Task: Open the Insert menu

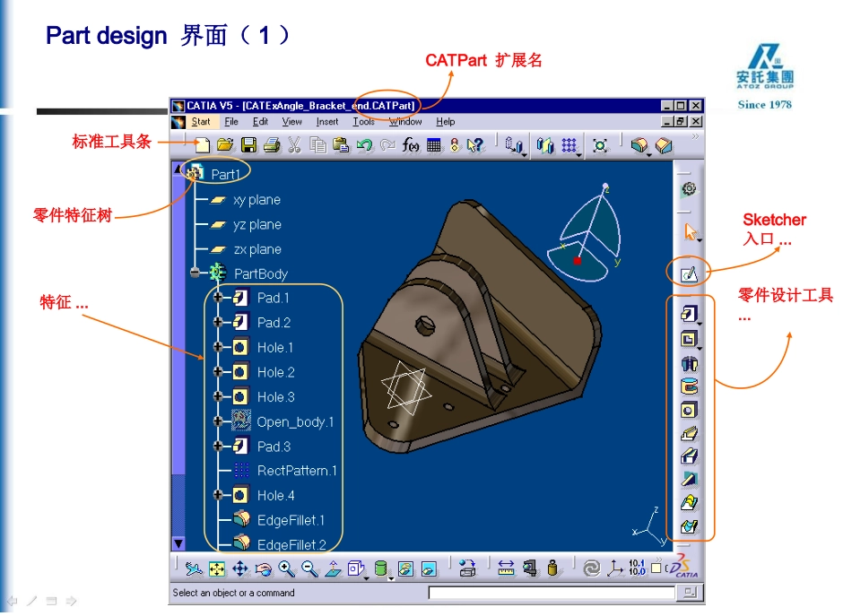Action: click(327, 122)
